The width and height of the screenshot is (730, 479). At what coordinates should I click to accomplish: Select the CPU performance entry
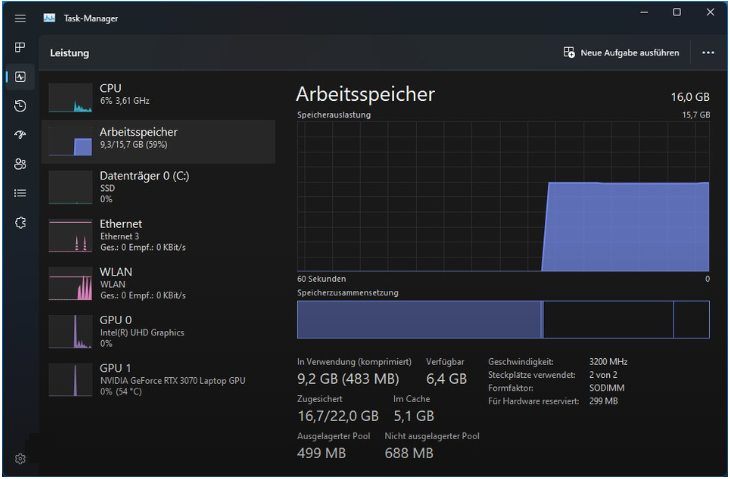(x=158, y=97)
